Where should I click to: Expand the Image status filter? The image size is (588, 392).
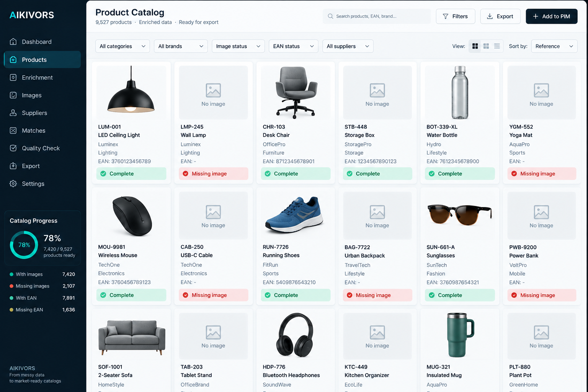(x=238, y=46)
